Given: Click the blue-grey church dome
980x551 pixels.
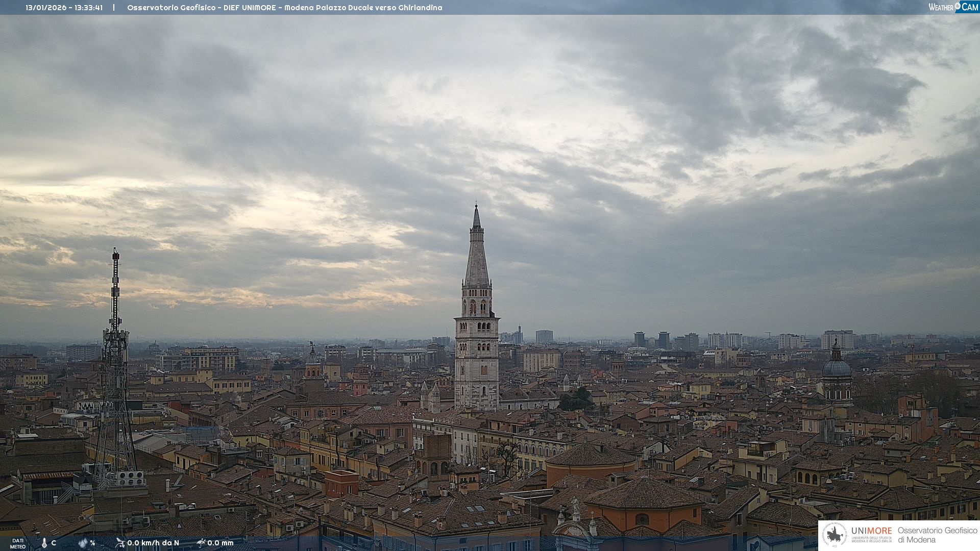Looking at the screenshot, I should pos(837,367).
